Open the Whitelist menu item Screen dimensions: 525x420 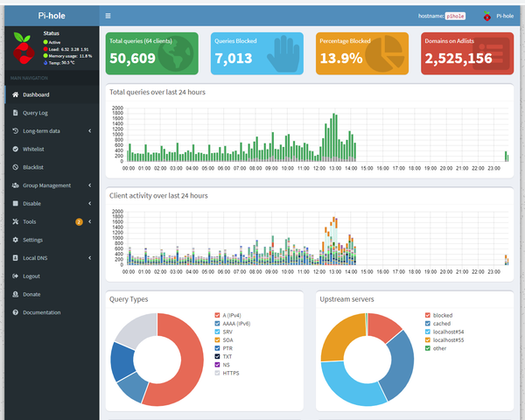coord(52,149)
